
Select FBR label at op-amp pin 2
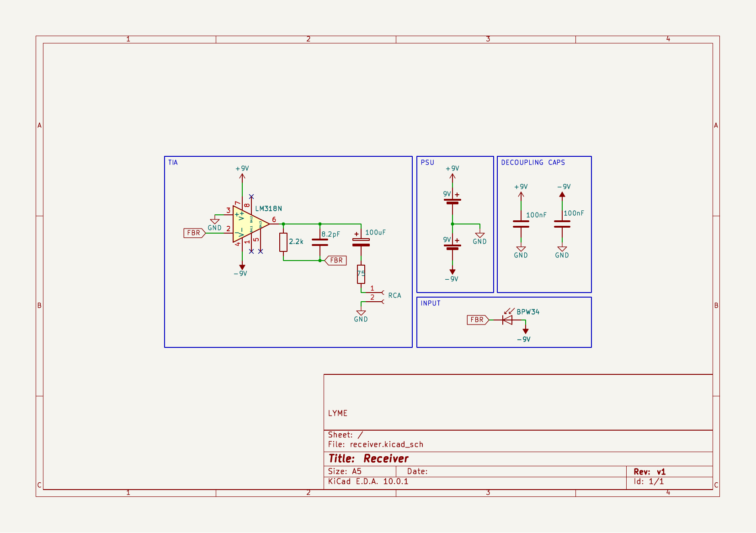194,233
